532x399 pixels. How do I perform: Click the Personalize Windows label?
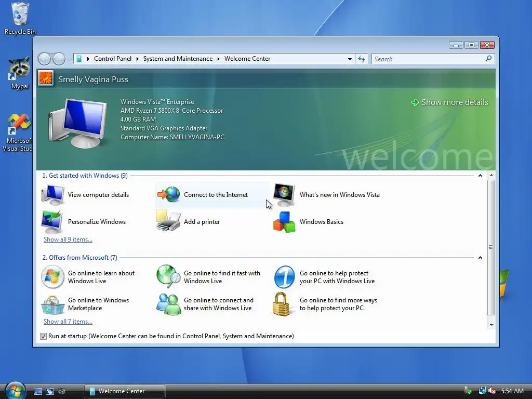tap(97, 222)
